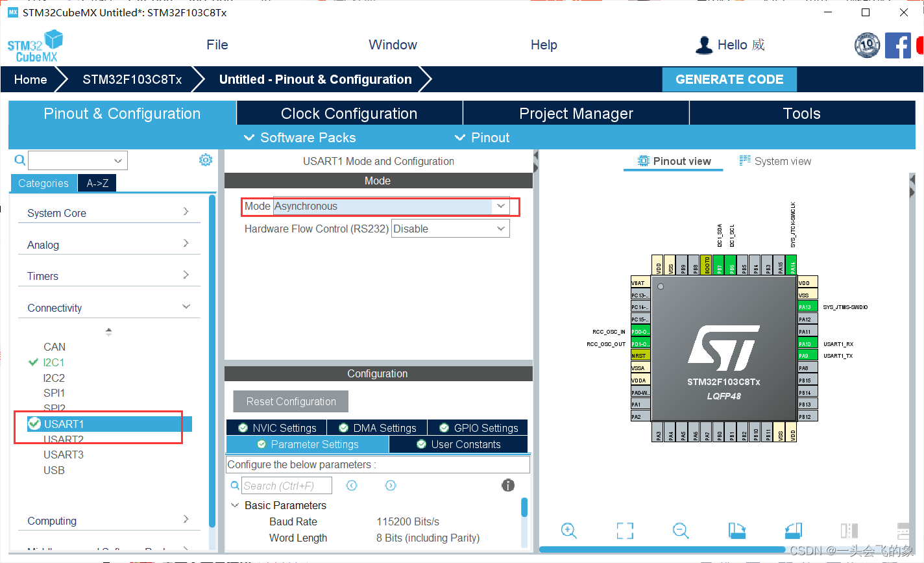This screenshot has width=924, height=563.
Task: Click the search magnifier in parameters panel
Action: [234, 485]
